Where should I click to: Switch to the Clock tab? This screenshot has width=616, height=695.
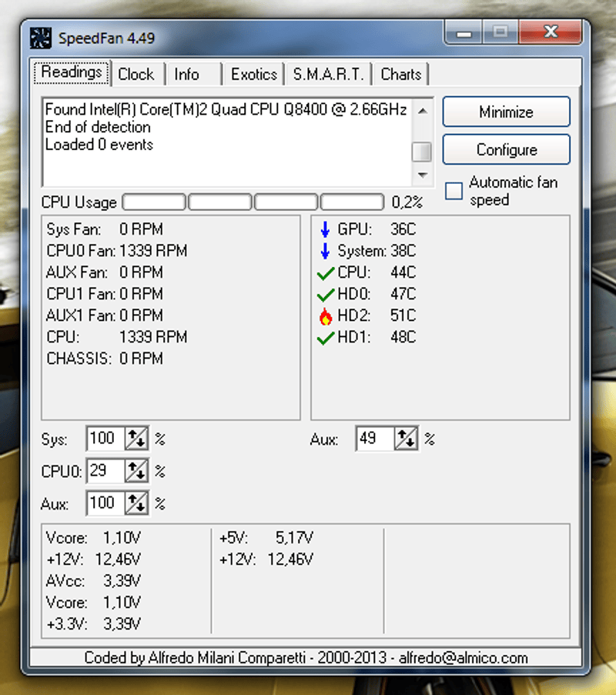(x=136, y=75)
